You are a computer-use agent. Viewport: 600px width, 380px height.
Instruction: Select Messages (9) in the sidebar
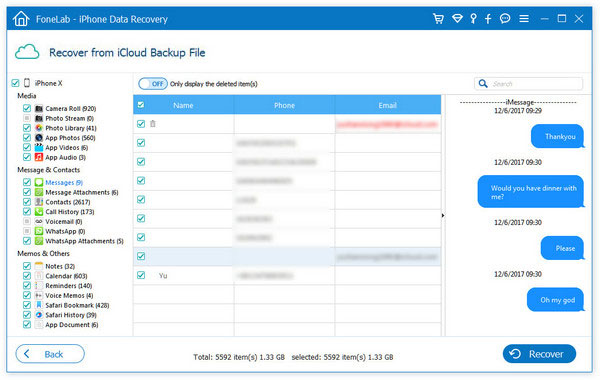[64, 183]
